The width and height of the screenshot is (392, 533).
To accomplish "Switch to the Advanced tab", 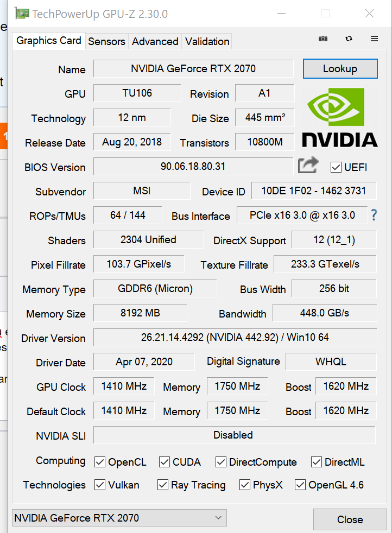I will pyautogui.click(x=155, y=41).
